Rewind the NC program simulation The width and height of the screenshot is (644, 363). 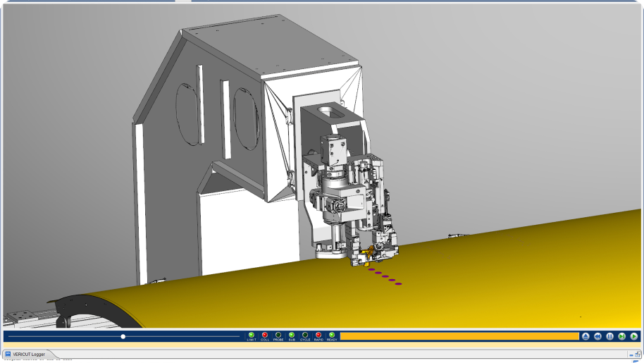pyautogui.click(x=597, y=337)
